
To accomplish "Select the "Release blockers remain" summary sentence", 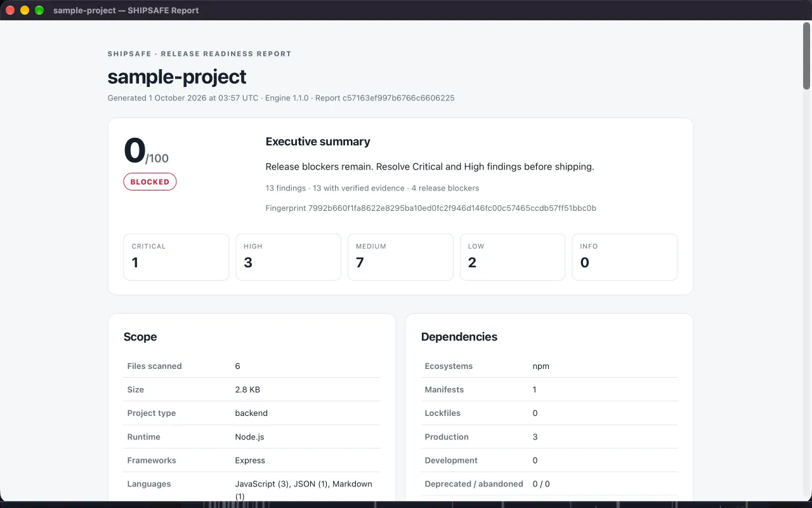I will click(x=429, y=167).
